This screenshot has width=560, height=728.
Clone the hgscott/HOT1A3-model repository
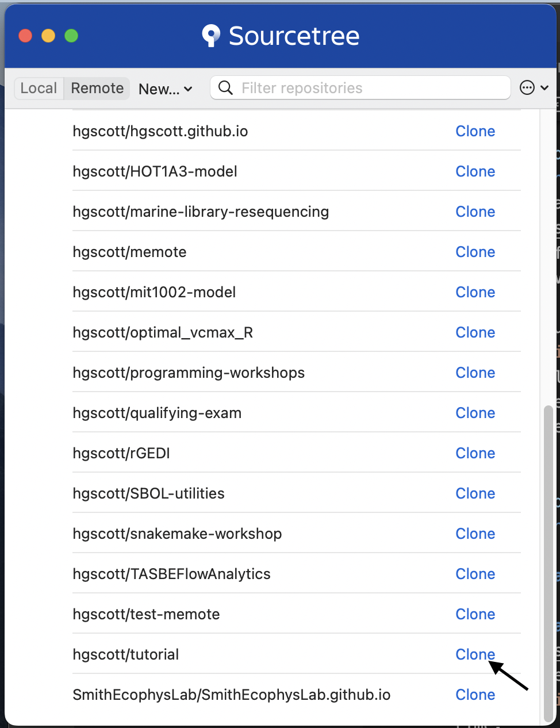475,171
